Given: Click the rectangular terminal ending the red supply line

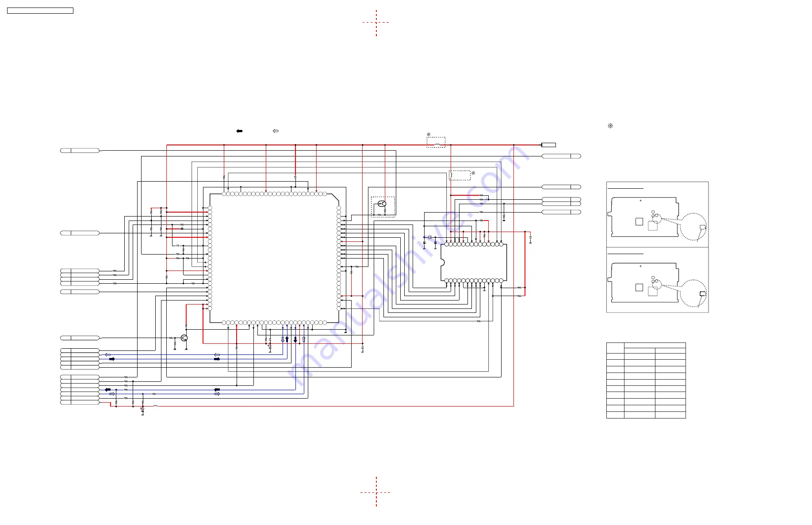Looking at the screenshot, I should [x=549, y=145].
